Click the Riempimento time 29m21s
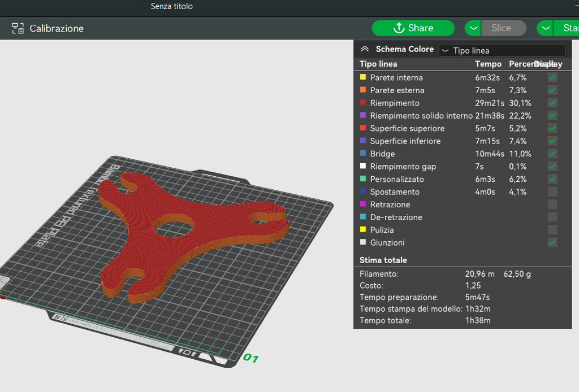Screen dimensions: 579x392 coord(489,103)
